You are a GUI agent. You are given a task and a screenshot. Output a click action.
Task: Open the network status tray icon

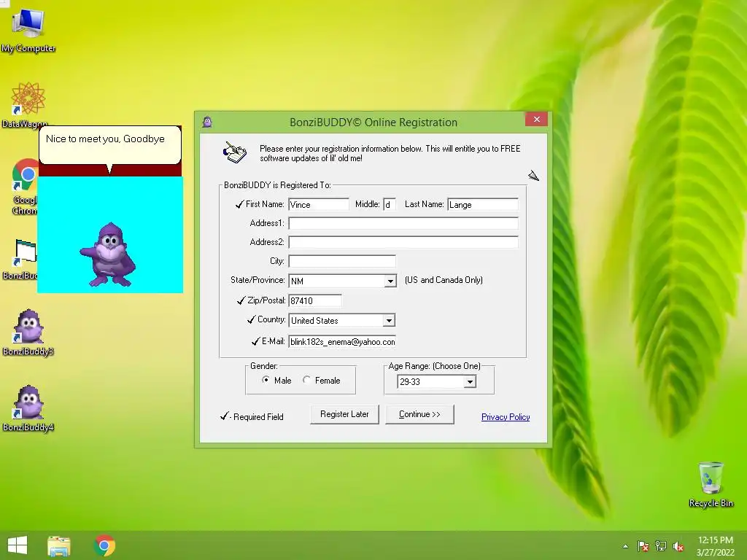click(x=661, y=546)
